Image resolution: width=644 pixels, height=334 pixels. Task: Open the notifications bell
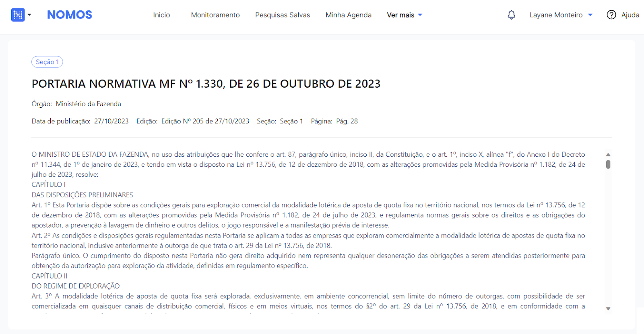(x=512, y=15)
